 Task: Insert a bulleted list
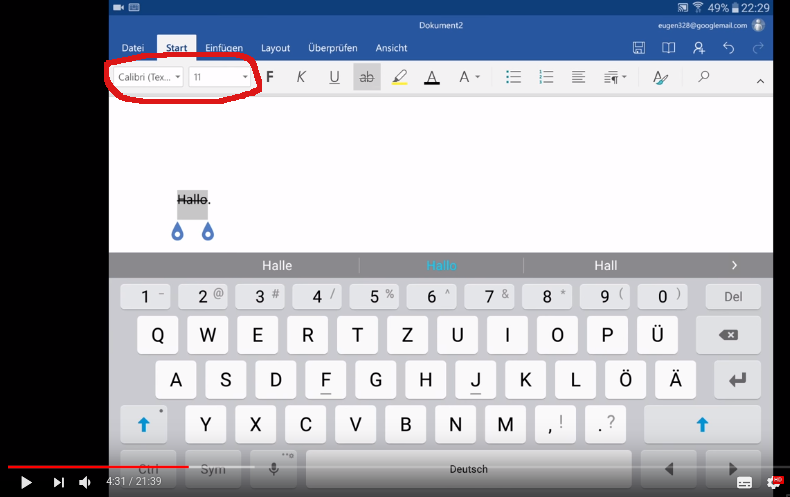[x=513, y=77]
